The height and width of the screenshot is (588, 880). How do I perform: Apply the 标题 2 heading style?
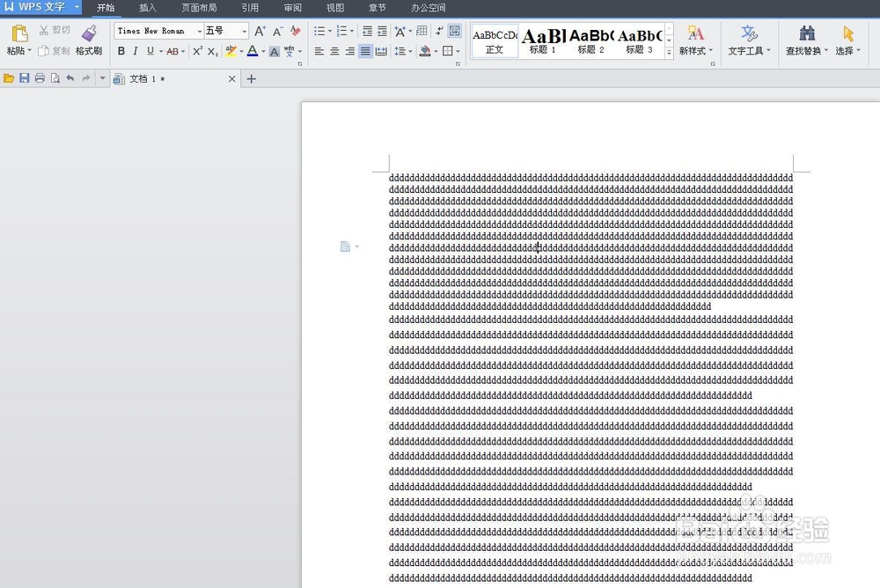point(591,41)
